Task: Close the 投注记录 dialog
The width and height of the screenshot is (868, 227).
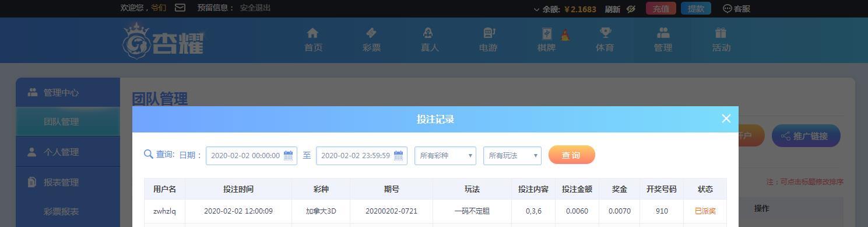Action: click(x=726, y=118)
